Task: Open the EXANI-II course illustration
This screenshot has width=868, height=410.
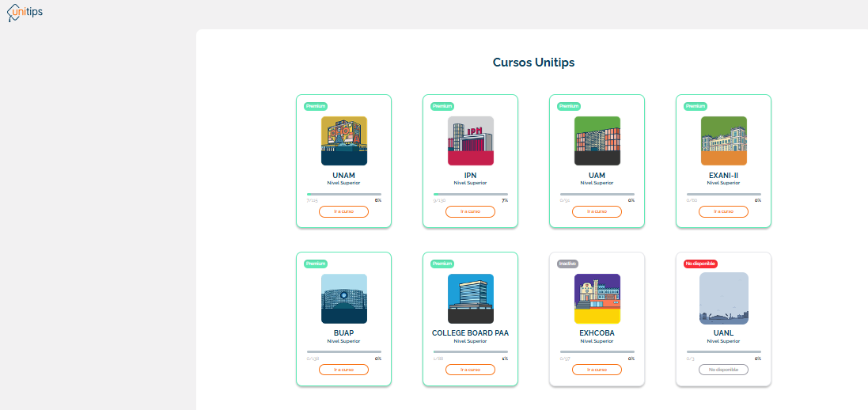Action: point(723,141)
